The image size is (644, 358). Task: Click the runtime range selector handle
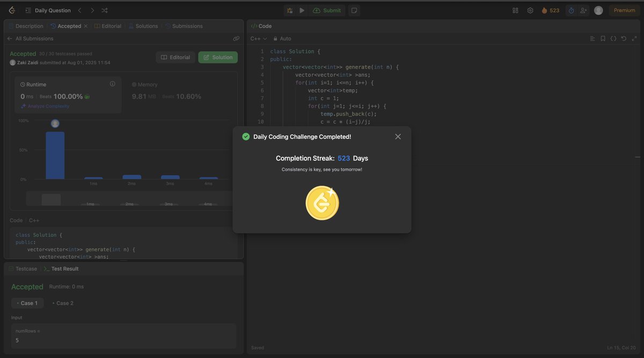[x=51, y=199]
